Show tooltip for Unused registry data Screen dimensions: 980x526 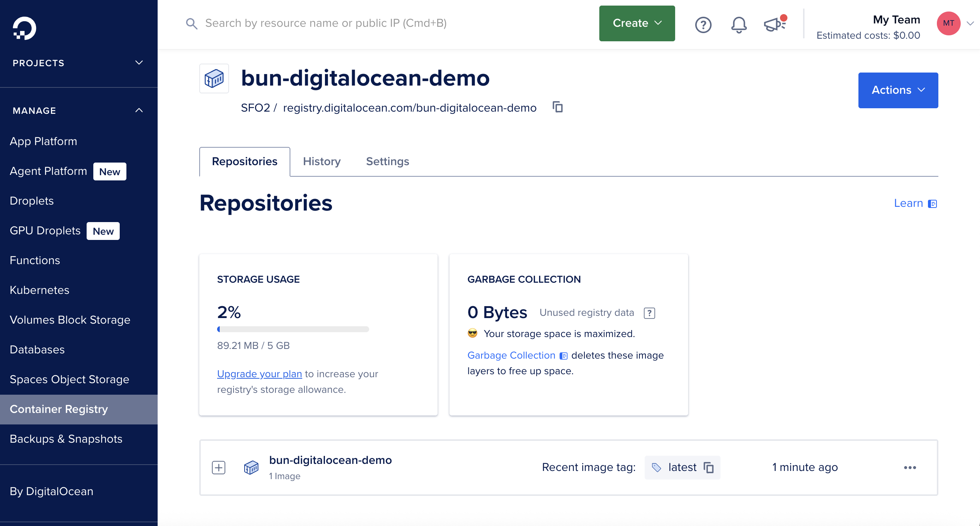649,313
